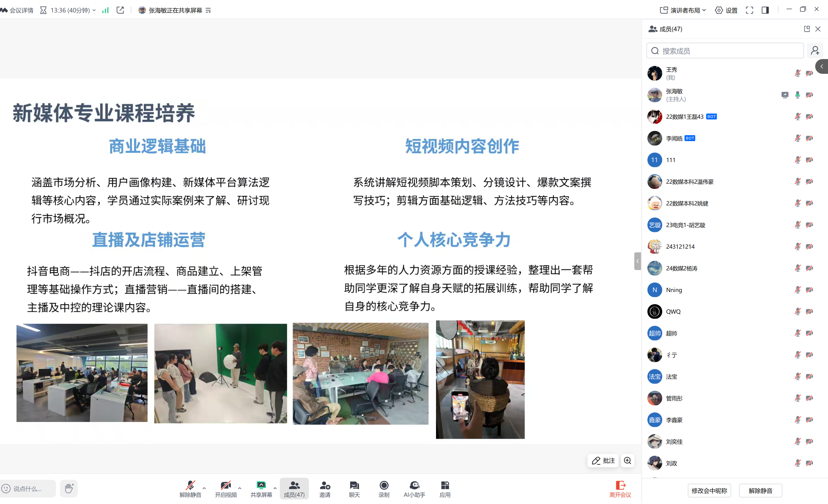Toggle 解除静音 microphone in the bottom toolbar
Image resolution: width=828 pixels, height=504 pixels.
(x=190, y=489)
